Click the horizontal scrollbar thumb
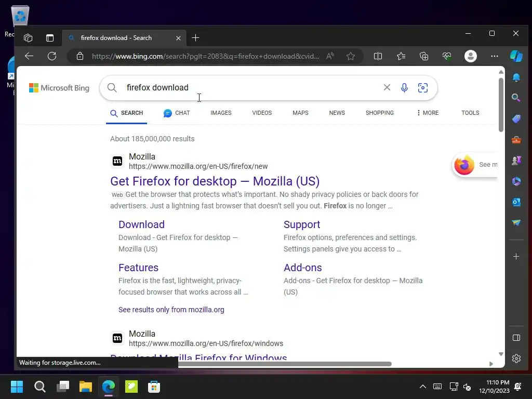Image resolution: width=532 pixels, height=399 pixels. pos(284,364)
